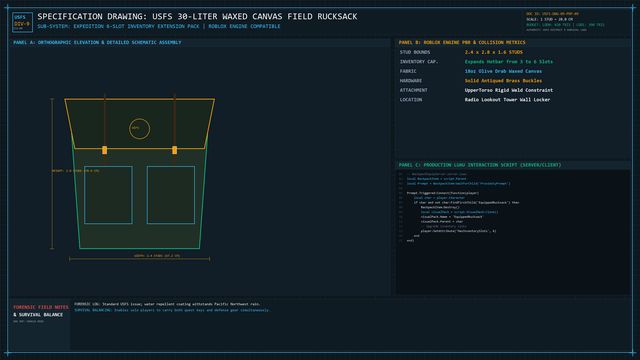
Task: Click the player:SetAttribute code line
Action: pos(458,231)
